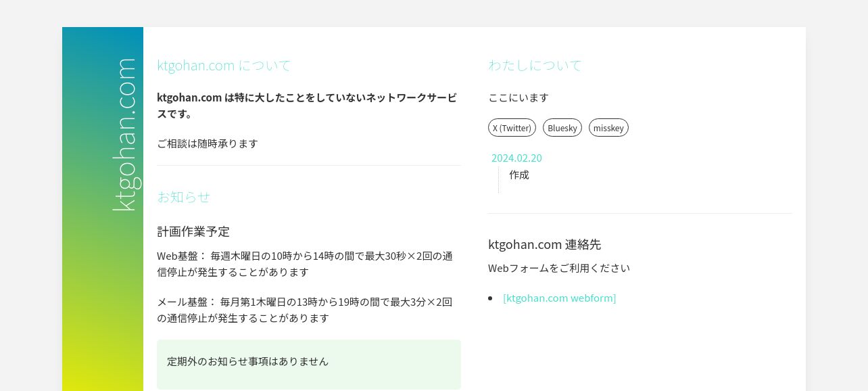Click the メール基盤 maintenance schedule paragraph
This screenshot has width=868, height=391.
pyautogui.click(x=305, y=310)
